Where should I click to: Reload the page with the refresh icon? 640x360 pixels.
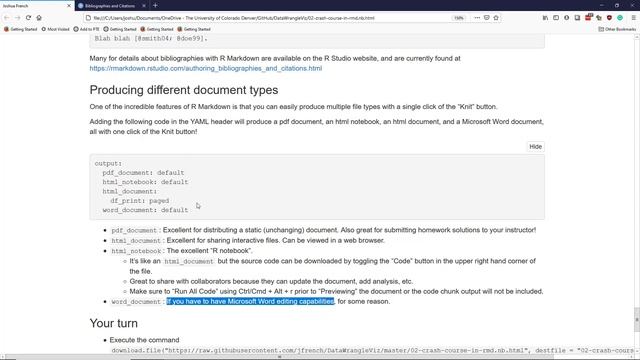pos(28,18)
